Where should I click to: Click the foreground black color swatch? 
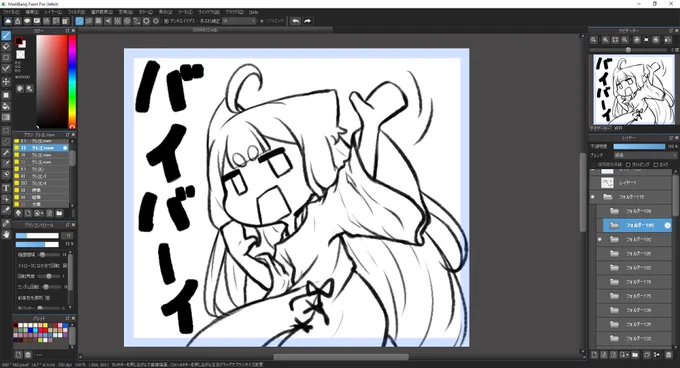tap(19, 41)
